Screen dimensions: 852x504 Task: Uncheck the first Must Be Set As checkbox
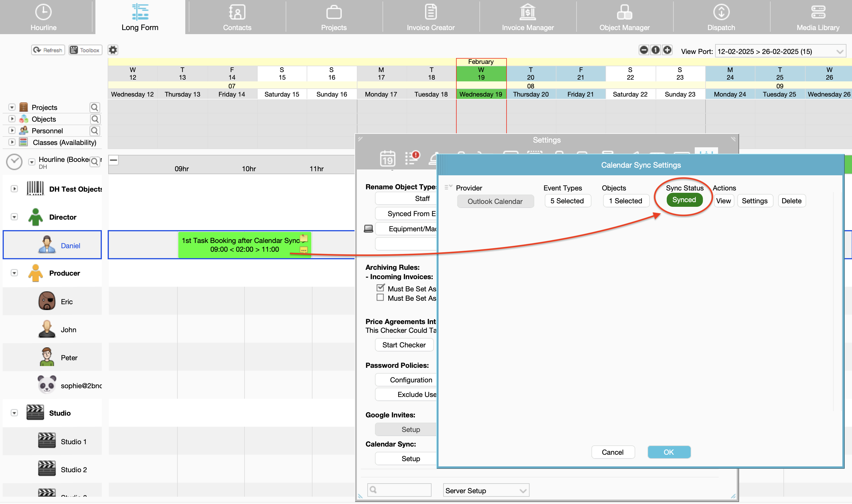(x=380, y=288)
